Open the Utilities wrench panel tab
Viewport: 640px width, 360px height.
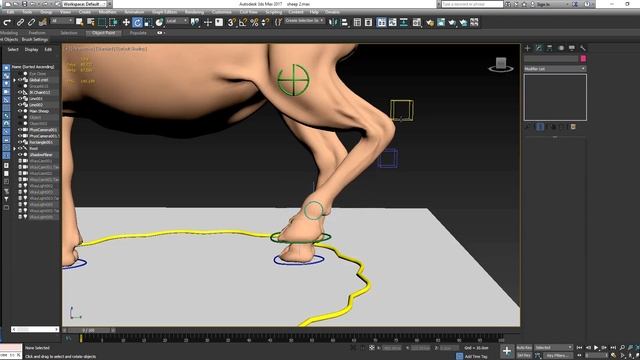point(583,48)
